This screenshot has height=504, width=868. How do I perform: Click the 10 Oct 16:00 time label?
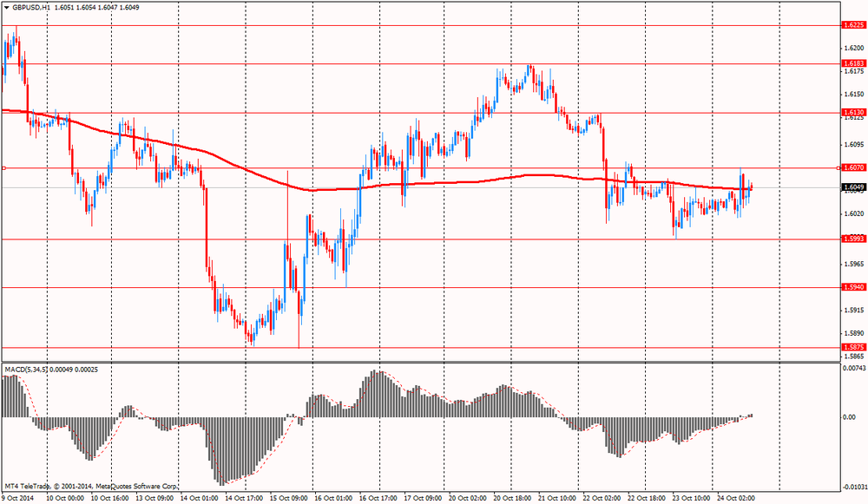point(109,499)
